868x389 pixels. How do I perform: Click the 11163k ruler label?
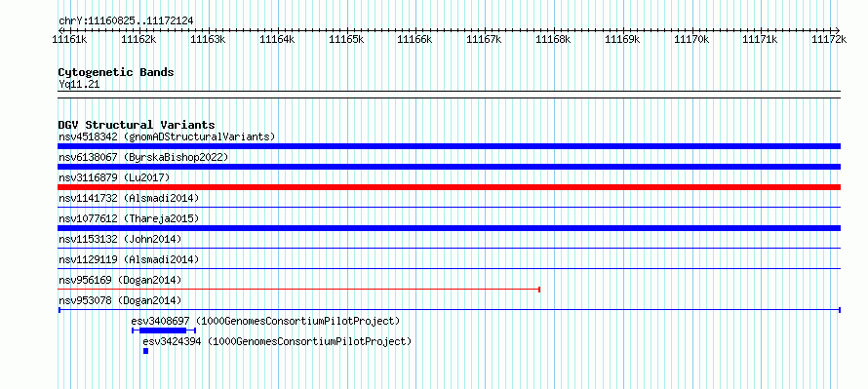[x=208, y=39]
